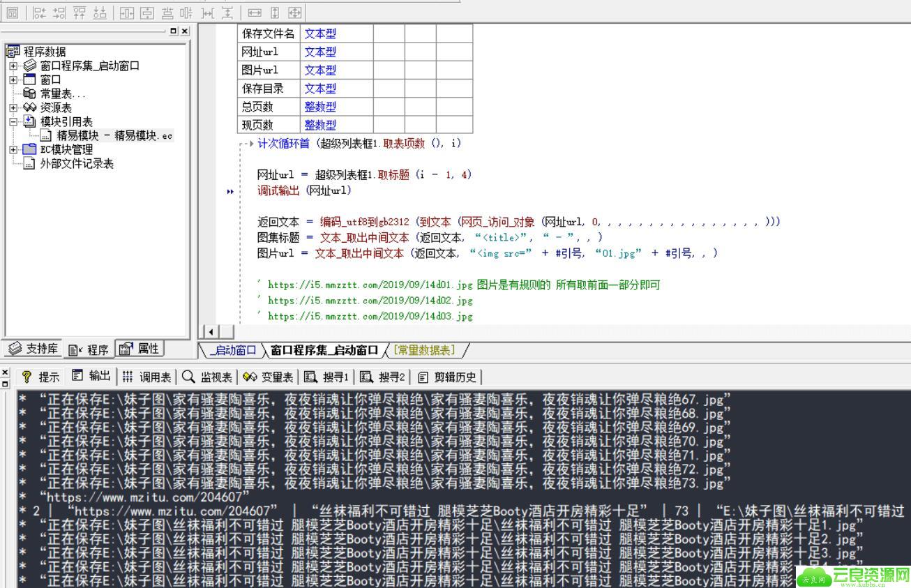
Task: Select 精易模块 - 精易模块.ec in the tree
Action: click(x=114, y=135)
